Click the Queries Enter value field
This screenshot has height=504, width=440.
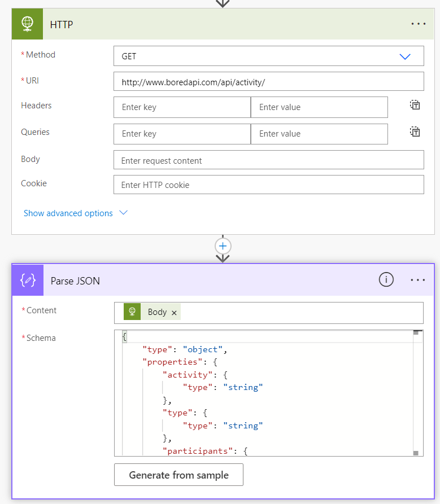pyautogui.click(x=319, y=134)
